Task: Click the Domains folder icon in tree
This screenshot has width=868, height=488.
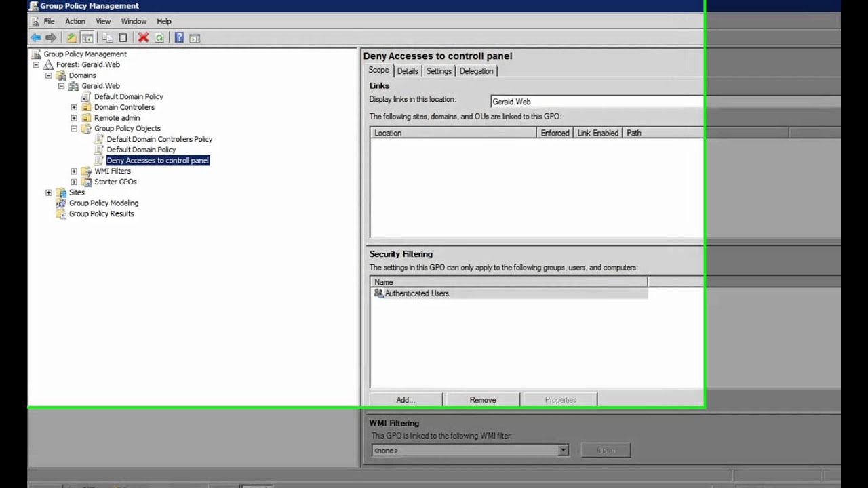Action: [x=61, y=75]
